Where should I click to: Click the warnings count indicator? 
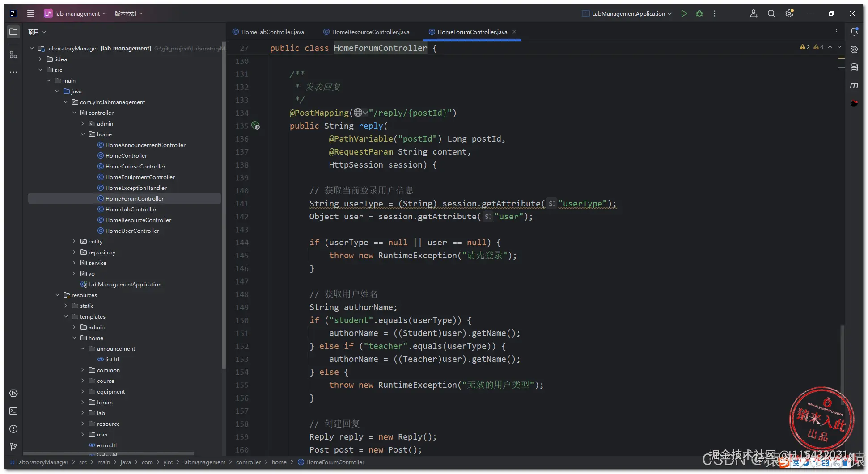click(811, 47)
